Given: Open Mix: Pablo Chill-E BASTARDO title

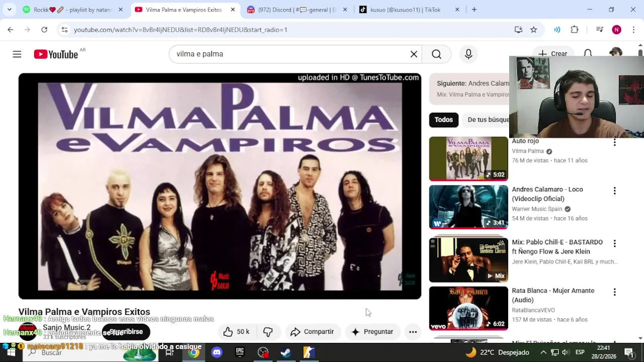Looking at the screenshot, I should 557,247.
